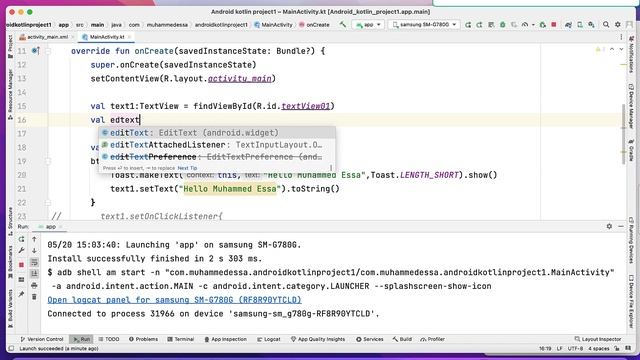
Task: Open the Bookmarks tool window
Action: pyautogui.click(x=10, y=262)
